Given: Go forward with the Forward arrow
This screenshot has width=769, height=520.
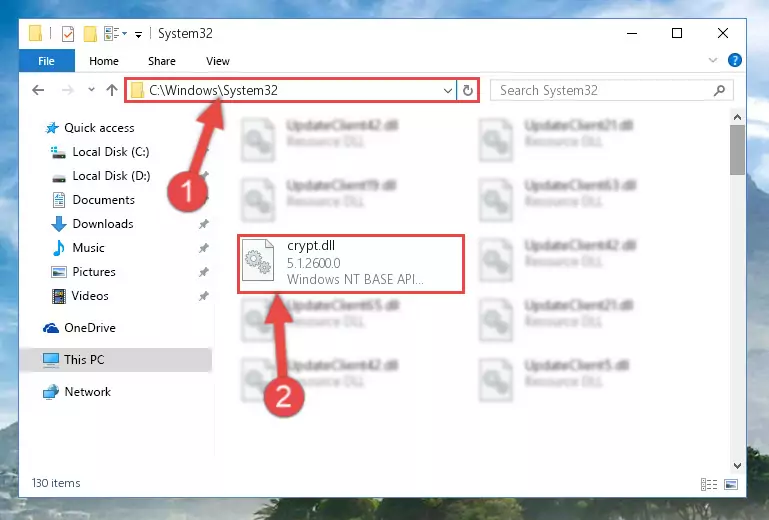Looking at the screenshot, I should coord(68,90).
